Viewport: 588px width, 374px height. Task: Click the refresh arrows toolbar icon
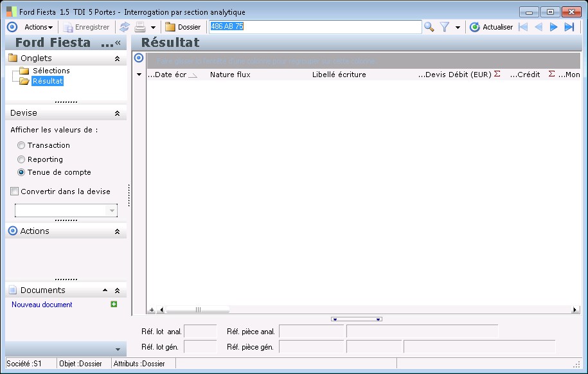[125, 27]
